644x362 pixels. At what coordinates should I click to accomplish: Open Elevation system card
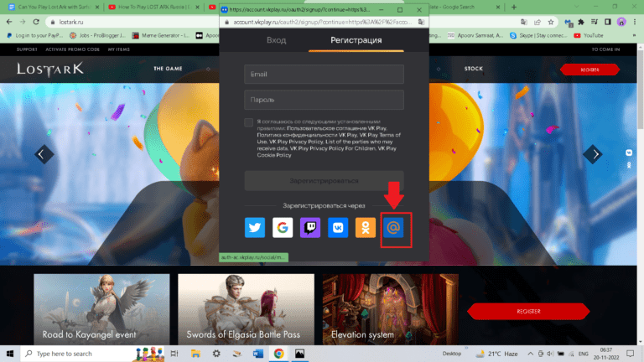(x=391, y=309)
